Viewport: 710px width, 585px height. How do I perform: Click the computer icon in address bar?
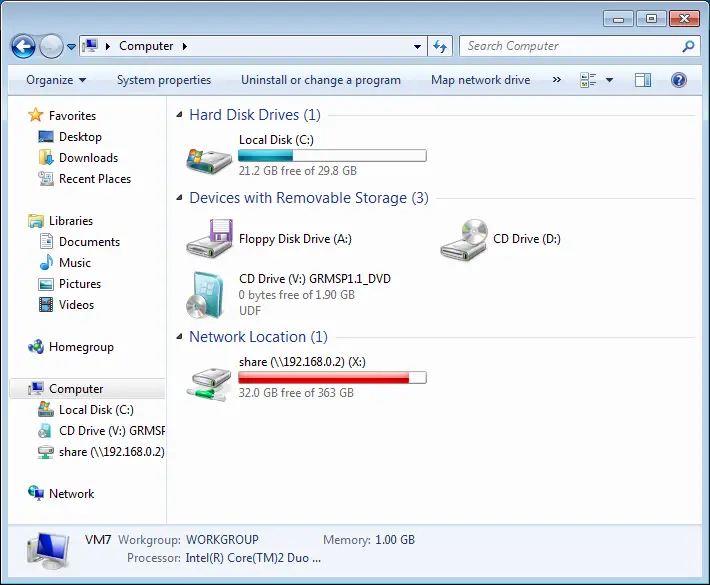point(91,46)
